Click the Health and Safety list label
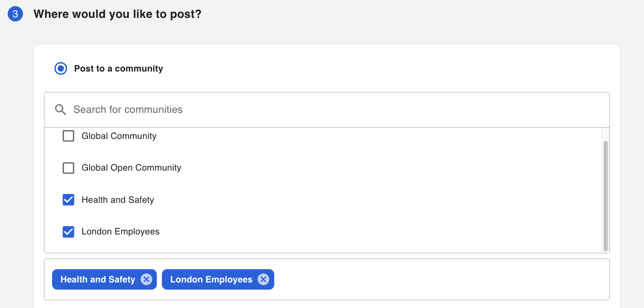This screenshot has width=644, height=308. tap(117, 200)
